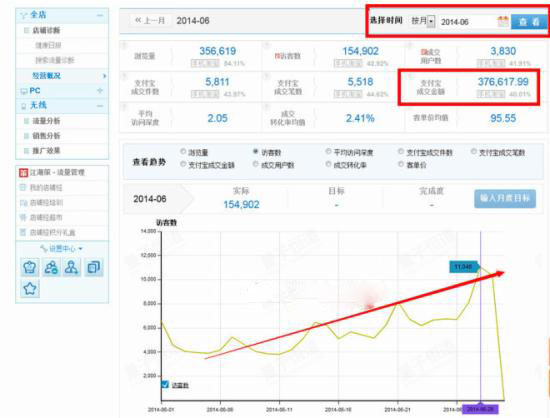This screenshot has height=418, width=550.
Task: Select the 客单价 trend radio button
Action: tap(401, 164)
